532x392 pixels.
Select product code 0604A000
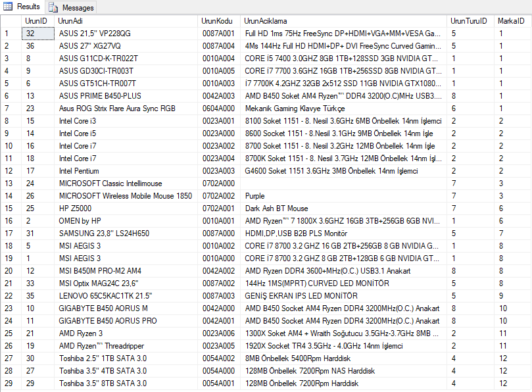pos(219,109)
